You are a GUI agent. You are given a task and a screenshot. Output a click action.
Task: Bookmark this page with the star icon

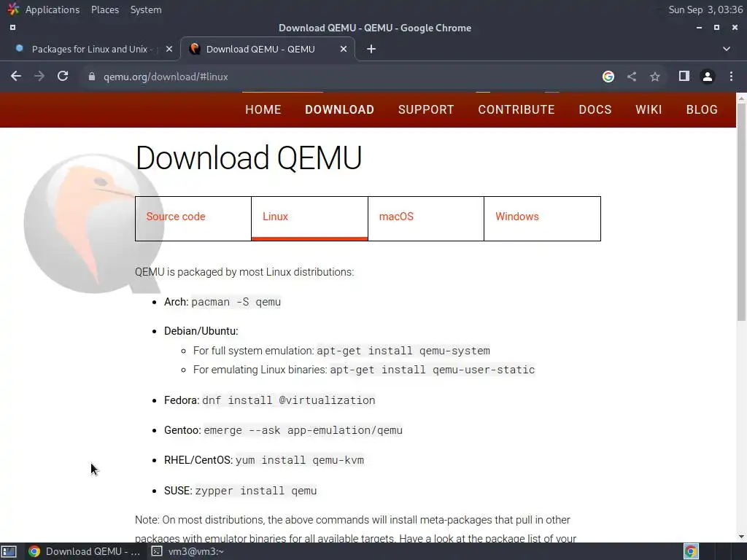(x=655, y=77)
